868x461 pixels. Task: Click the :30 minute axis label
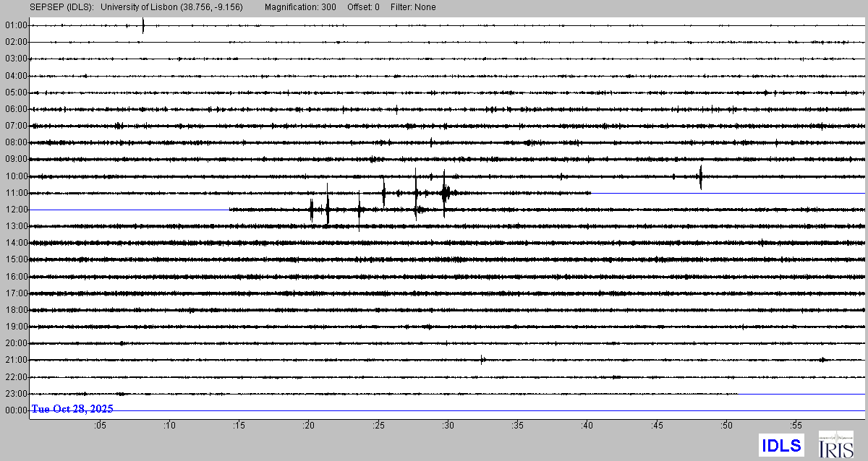(448, 426)
